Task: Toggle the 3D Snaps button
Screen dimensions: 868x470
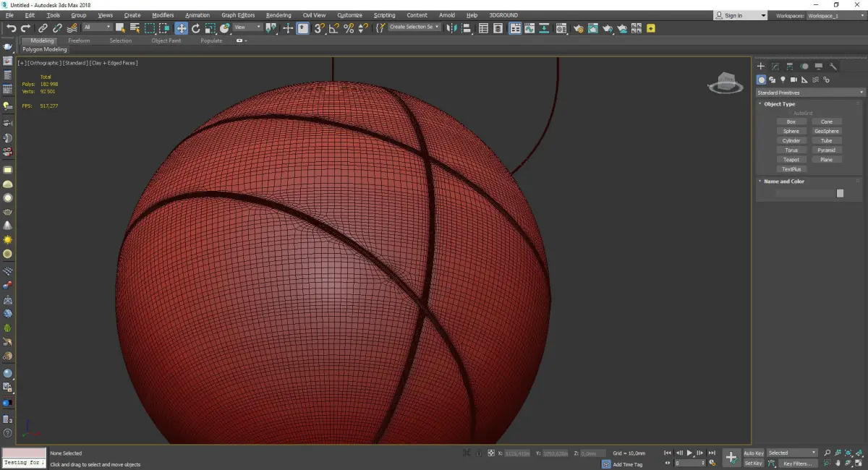Action: click(319, 28)
